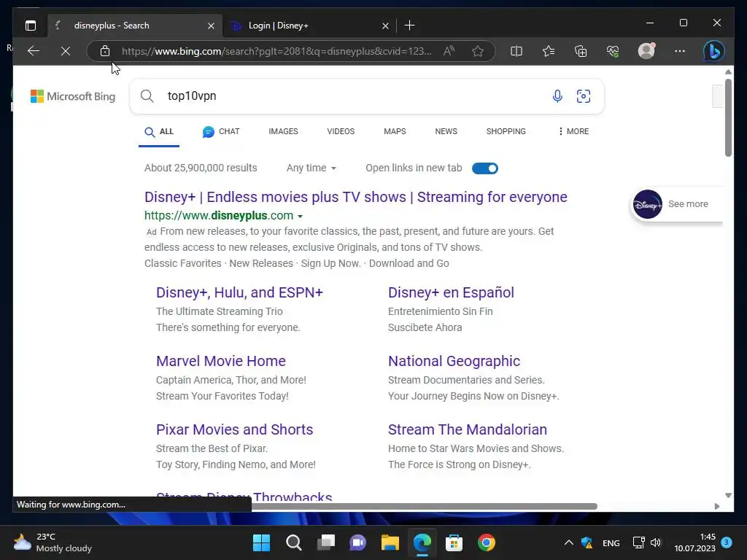Click the Disney+ logo See more card
747x560 pixels.
click(676, 204)
